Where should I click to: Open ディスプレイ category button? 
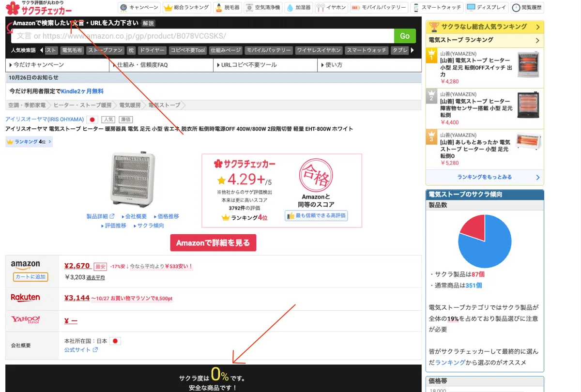487,8
